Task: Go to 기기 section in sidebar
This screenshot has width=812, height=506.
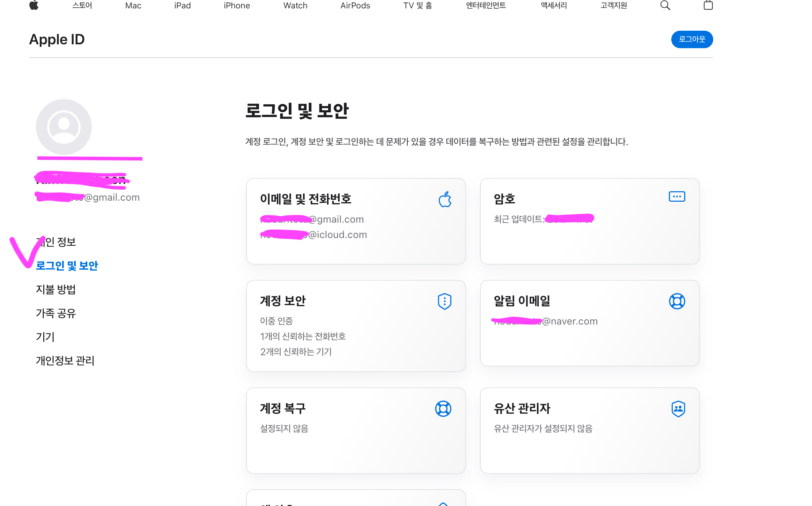Action: (x=45, y=337)
